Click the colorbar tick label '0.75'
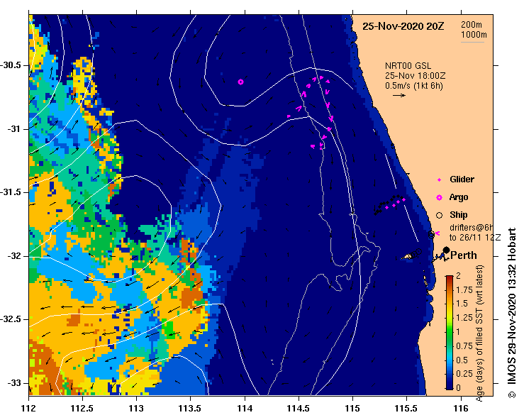This screenshot has height=420, width=524. click(464, 346)
